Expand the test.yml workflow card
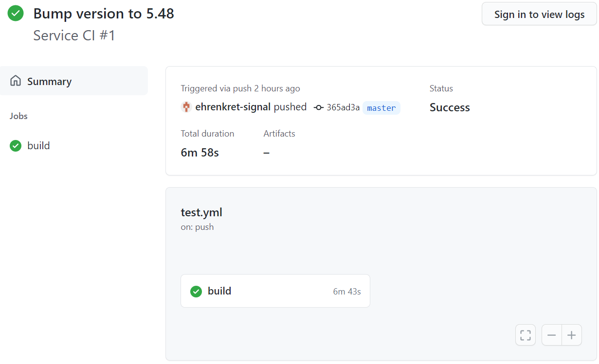This screenshot has height=364, width=599. (201, 212)
